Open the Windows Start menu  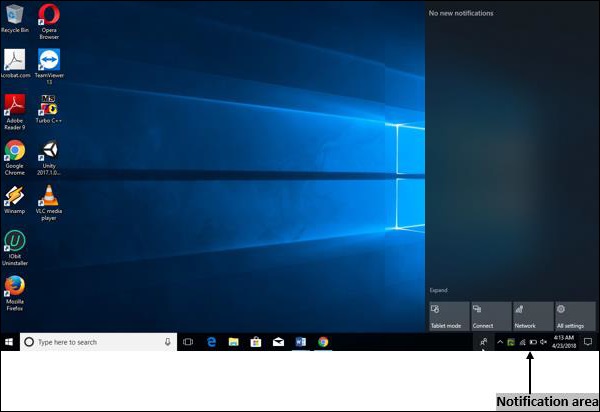9,342
